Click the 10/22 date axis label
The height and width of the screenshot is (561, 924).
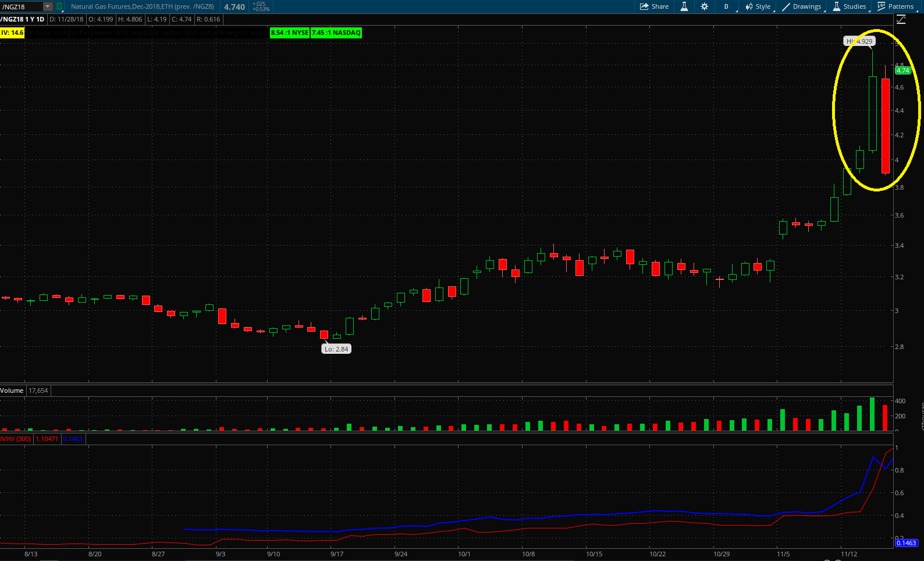(658, 554)
